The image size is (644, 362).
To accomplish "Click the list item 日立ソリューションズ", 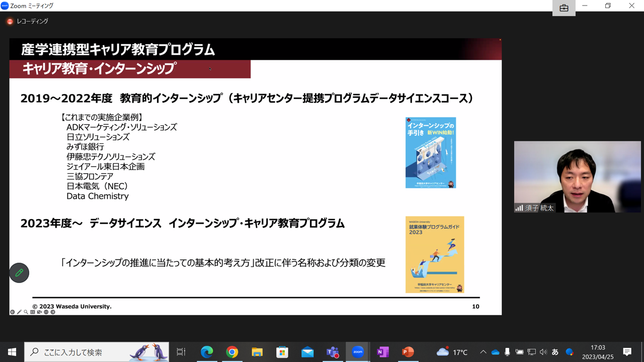I will 98,137.
